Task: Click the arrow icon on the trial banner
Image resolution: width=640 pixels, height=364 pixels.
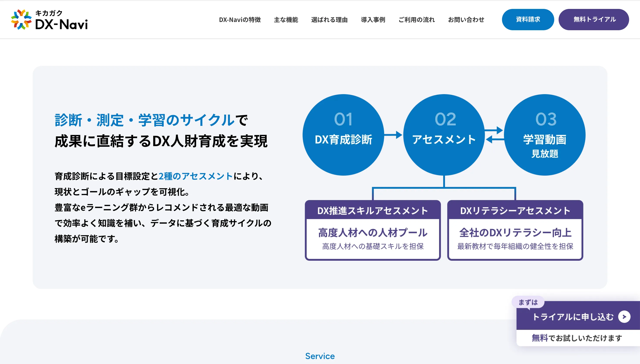Action: 624,317
